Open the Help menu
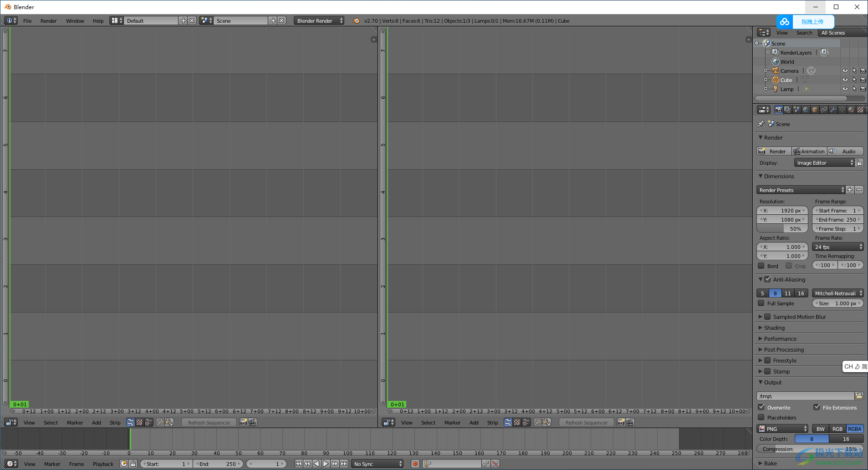868x470 pixels. (x=98, y=21)
